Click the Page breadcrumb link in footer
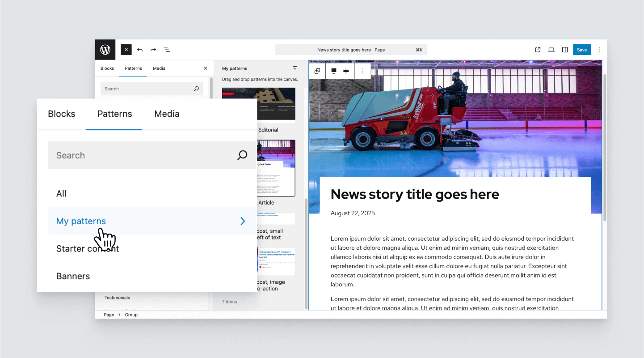Viewport: 644px width, 358px height. point(109,315)
